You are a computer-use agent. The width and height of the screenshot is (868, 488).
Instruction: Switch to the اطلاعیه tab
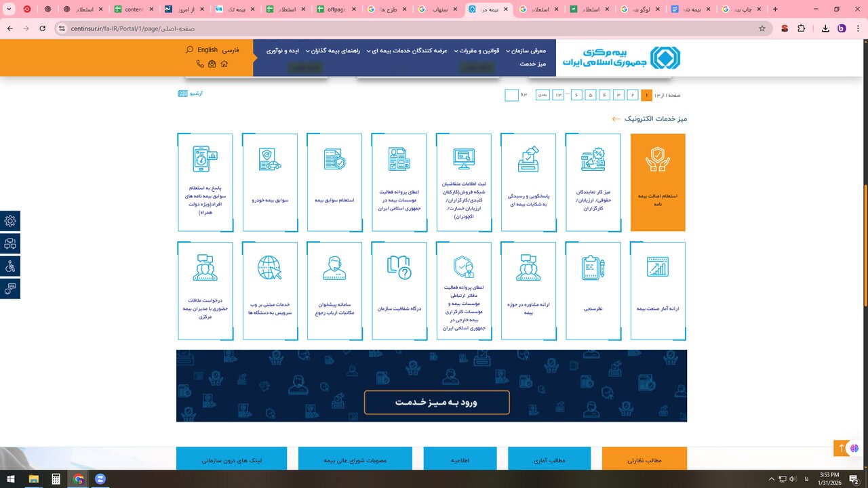coord(460,460)
